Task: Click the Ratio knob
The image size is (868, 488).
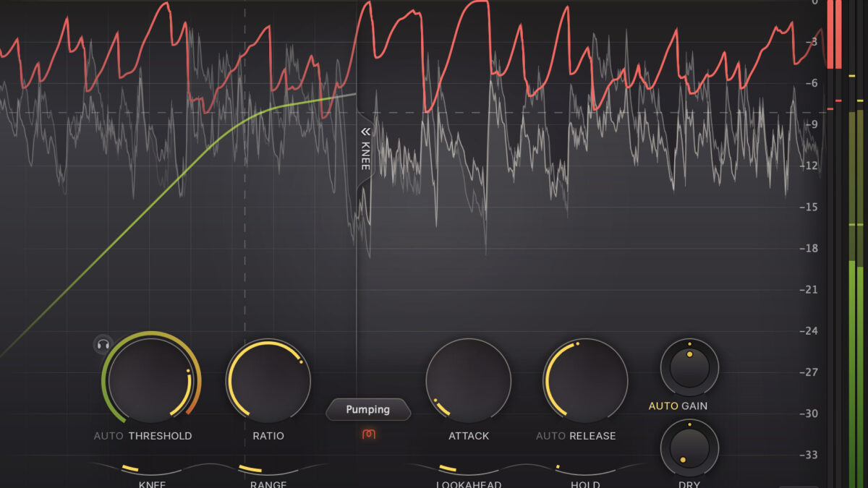Action: (x=268, y=380)
